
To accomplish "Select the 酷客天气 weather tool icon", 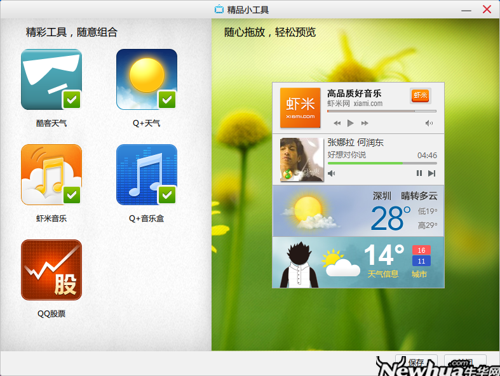I will pyautogui.click(x=51, y=79).
